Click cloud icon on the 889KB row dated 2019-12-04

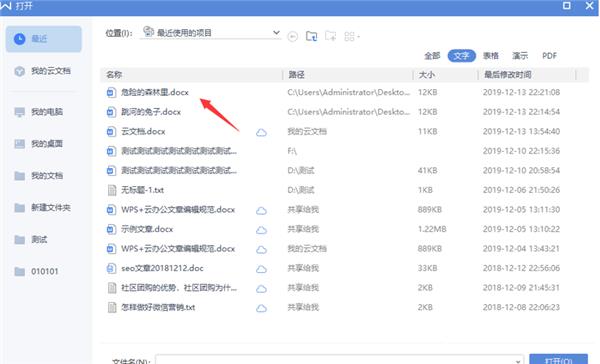(261, 250)
